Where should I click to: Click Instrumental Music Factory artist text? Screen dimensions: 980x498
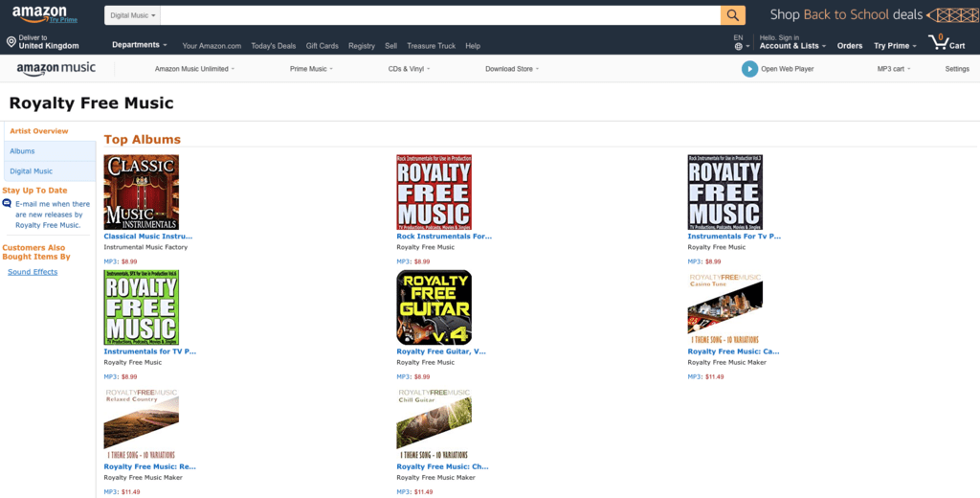(145, 246)
